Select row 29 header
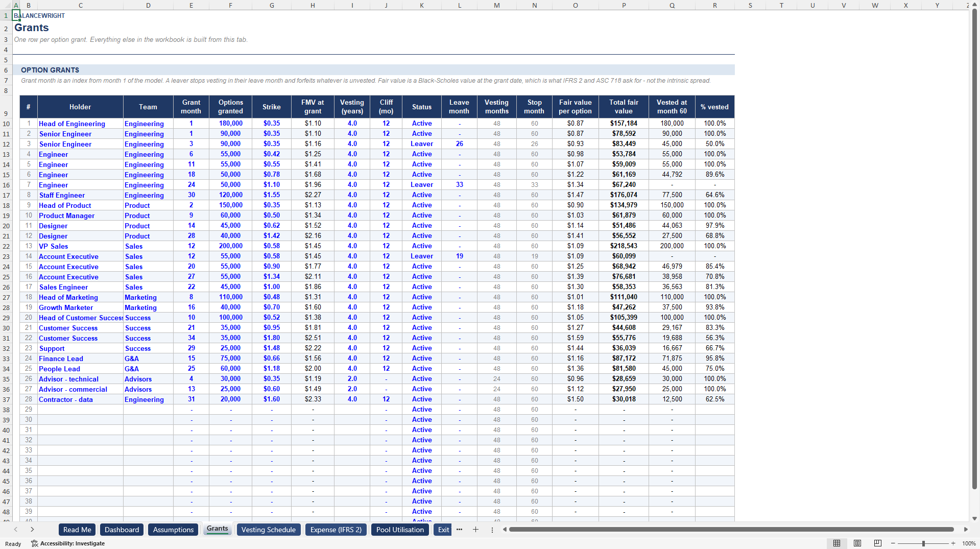The height and width of the screenshot is (549, 980). pos(6,318)
